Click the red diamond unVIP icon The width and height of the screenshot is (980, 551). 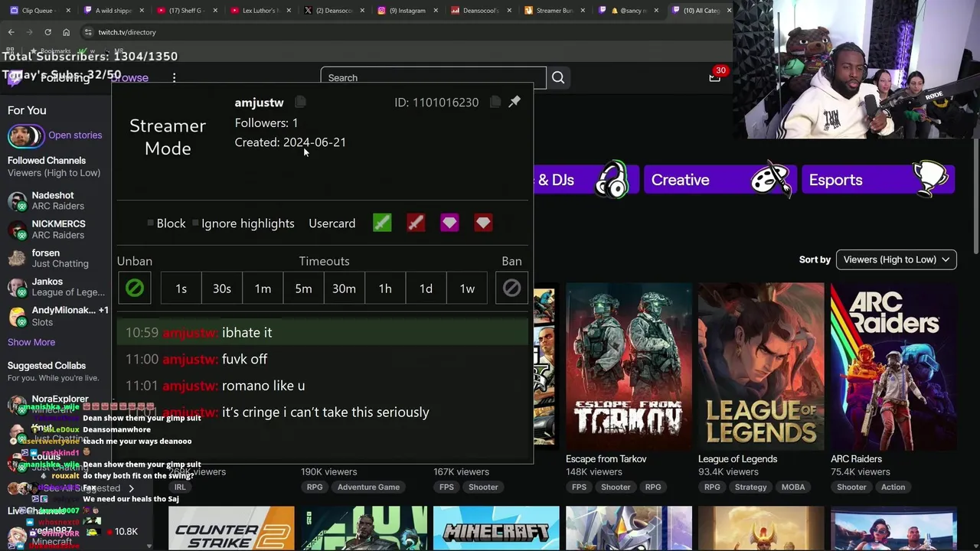tap(483, 223)
